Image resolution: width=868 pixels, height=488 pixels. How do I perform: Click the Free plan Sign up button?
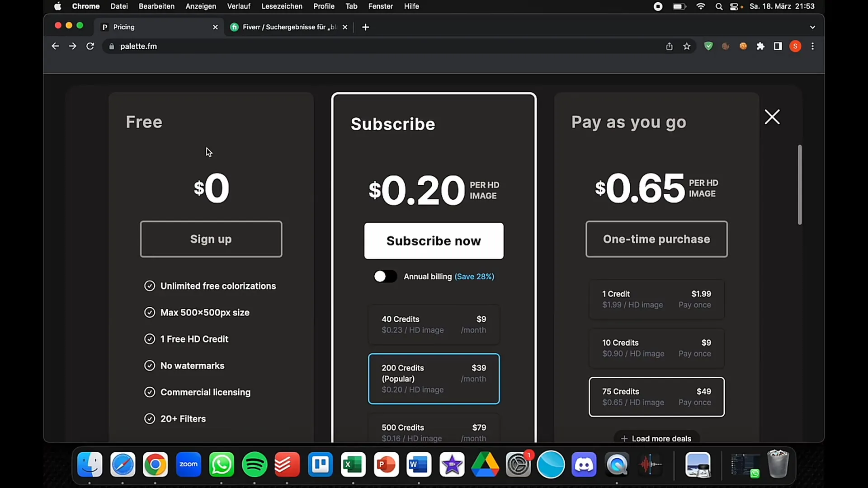[211, 239]
